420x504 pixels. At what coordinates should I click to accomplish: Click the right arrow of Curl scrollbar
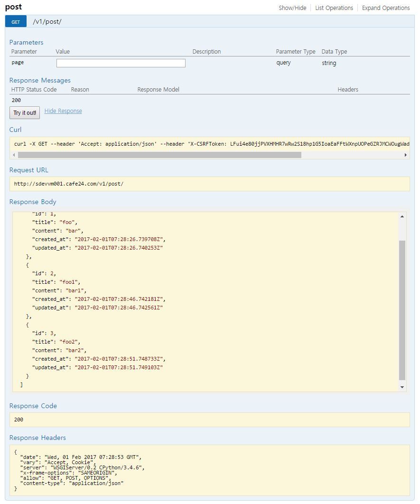point(405,155)
